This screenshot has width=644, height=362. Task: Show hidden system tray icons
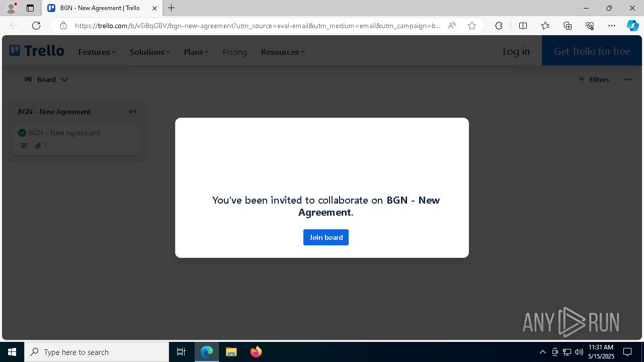542,352
